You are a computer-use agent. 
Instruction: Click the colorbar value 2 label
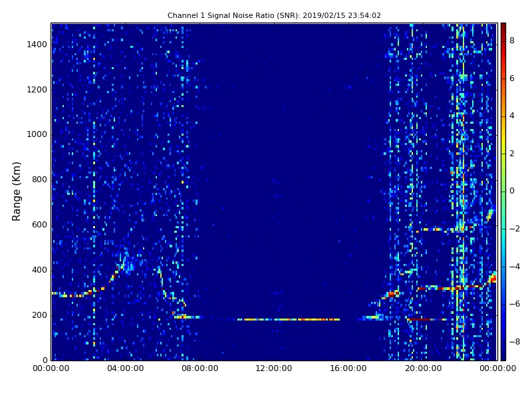coord(512,154)
